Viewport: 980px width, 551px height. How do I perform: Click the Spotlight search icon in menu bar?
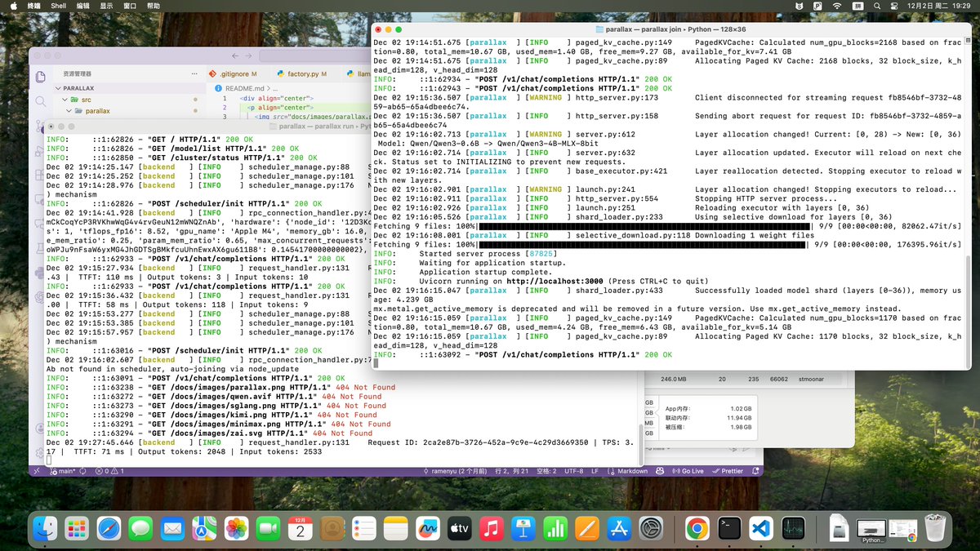tap(878, 6)
